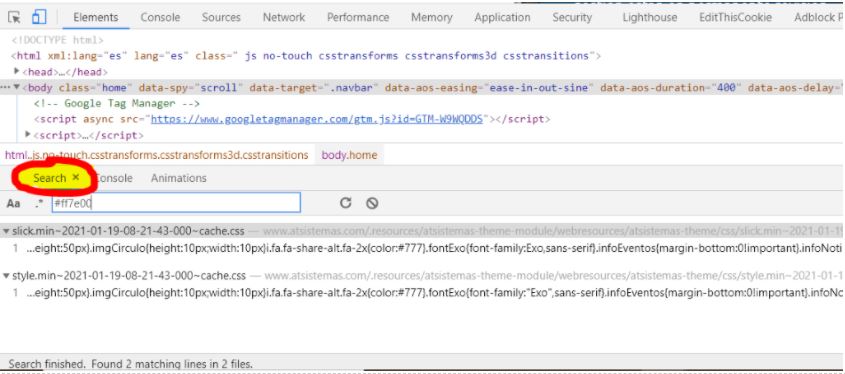Open the Memory tab
The width and height of the screenshot is (845, 374).
tap(431, 17)
